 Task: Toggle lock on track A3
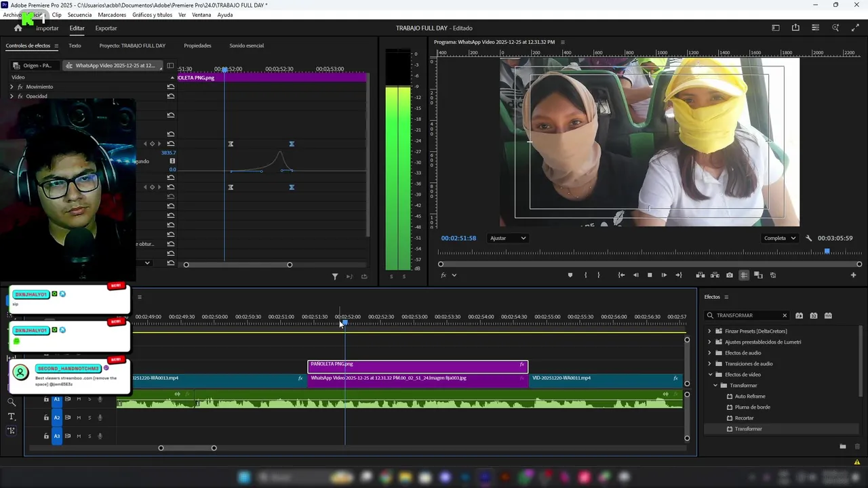pyautogui.click(x=46, y=436)
